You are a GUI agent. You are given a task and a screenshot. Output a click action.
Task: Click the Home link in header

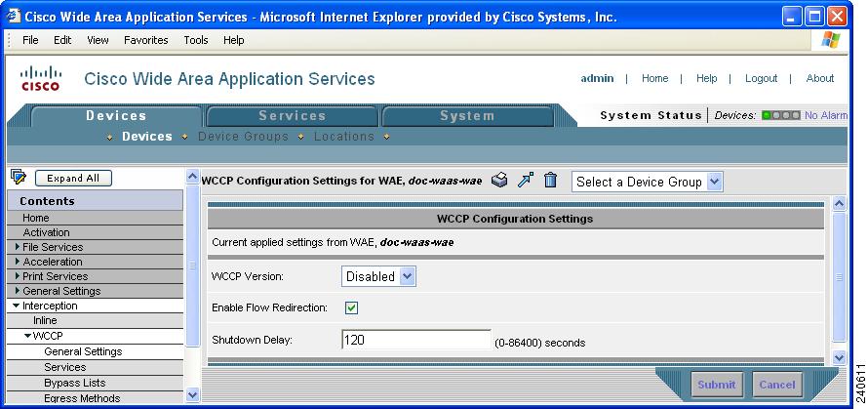(x=654, y=78)
